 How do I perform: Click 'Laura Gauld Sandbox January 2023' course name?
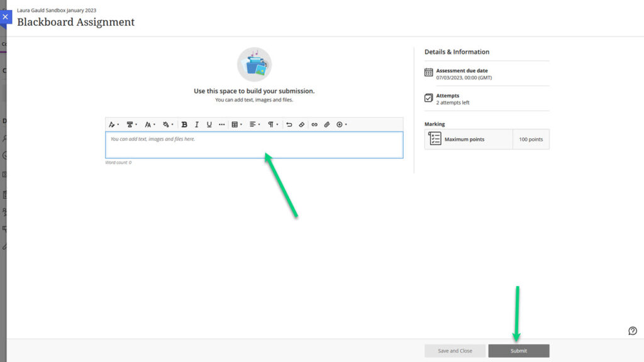click(x=57, y=10)
